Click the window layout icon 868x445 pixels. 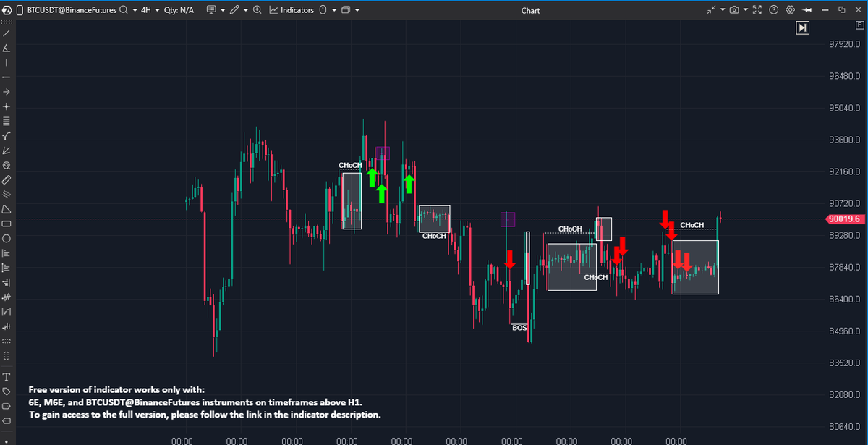tap(345, 10)
